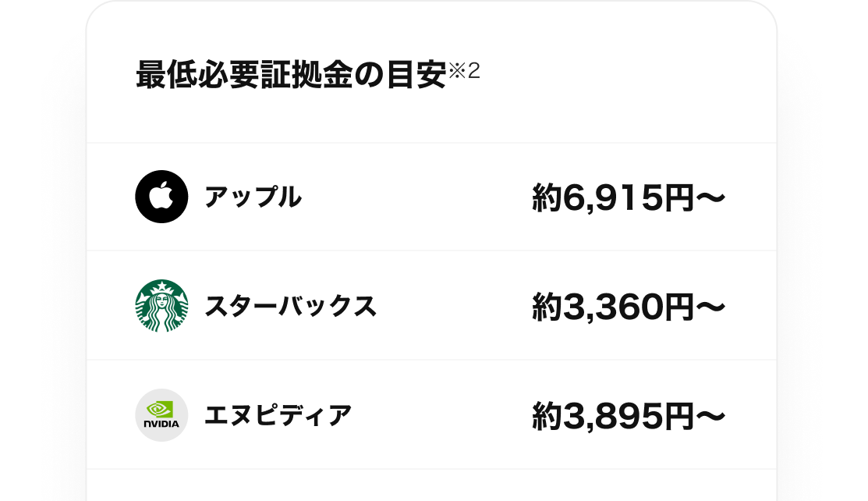Open Apple's listing via its black circular logo
This screenshot has width=868, height=501.
[161, 195]
